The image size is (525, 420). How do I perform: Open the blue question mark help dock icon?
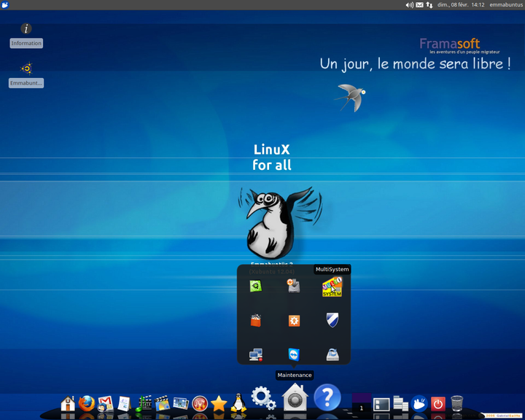click(x=327, y=397)
